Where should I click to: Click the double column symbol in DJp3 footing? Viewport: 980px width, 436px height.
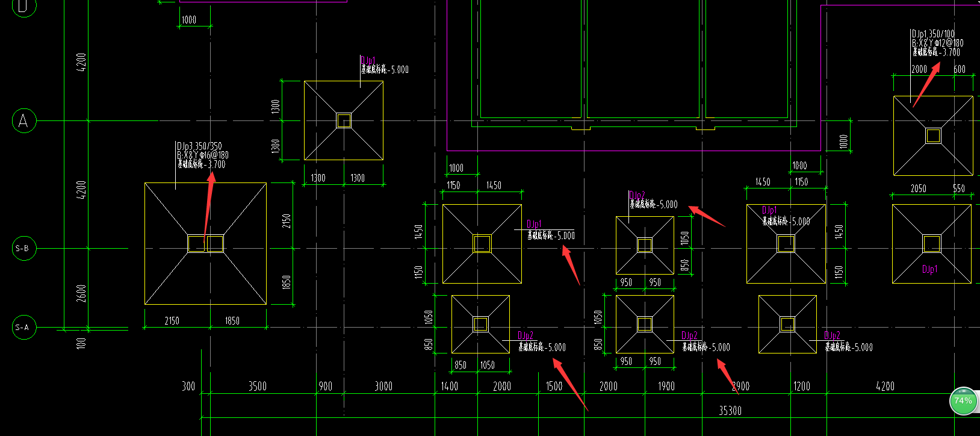pyautogui.click(x=206, y=244)
